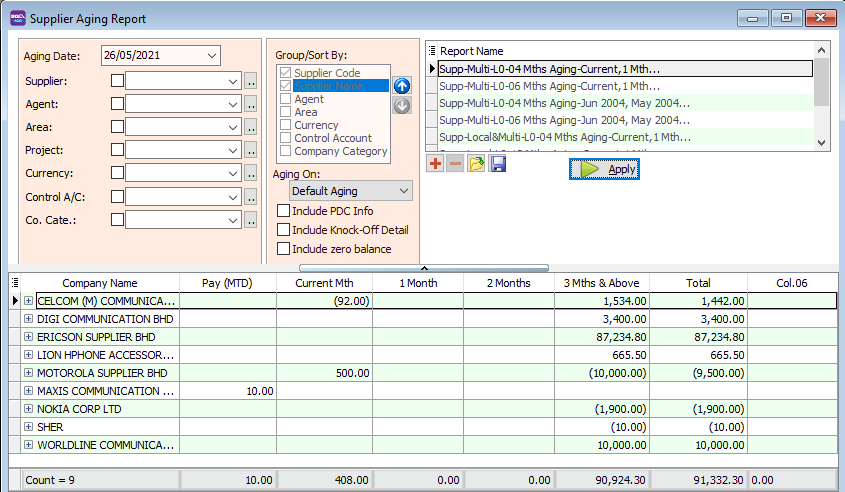The height and width of the screenshot is (492, 845).
Task: Enable Include PDC Info checkbox
Action: click(x=284, y=211)
